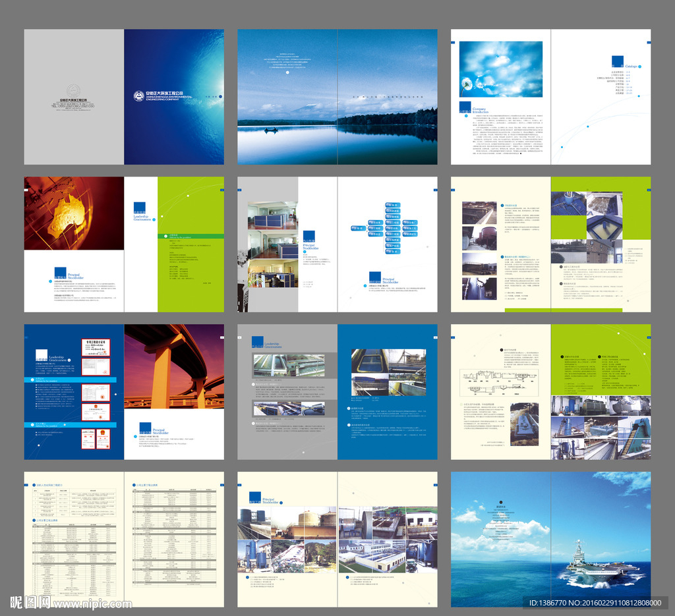675x616 pixels.
Task: Click 'Leadership Graciousness' heading beside green page
Action: pyautogui.click(x=142, y=217)
